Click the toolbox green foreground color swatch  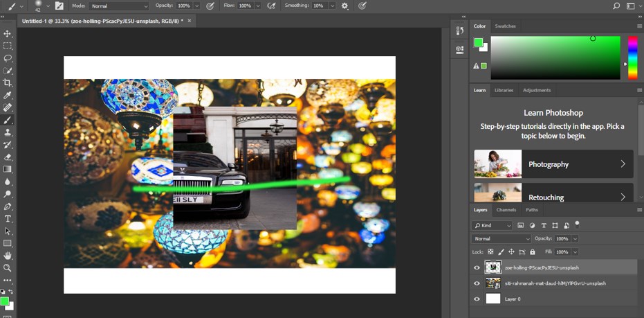pyautogui.click(x=5, y=301)
